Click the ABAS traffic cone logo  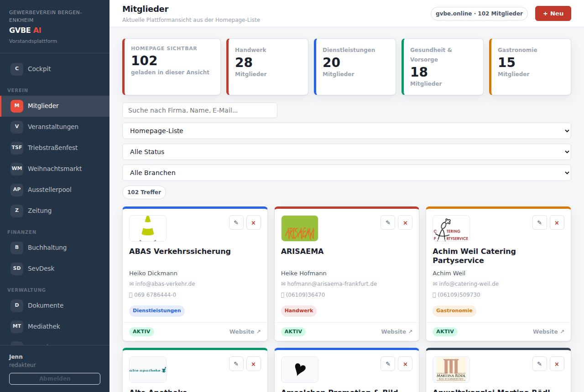click(x=148, y=228)
